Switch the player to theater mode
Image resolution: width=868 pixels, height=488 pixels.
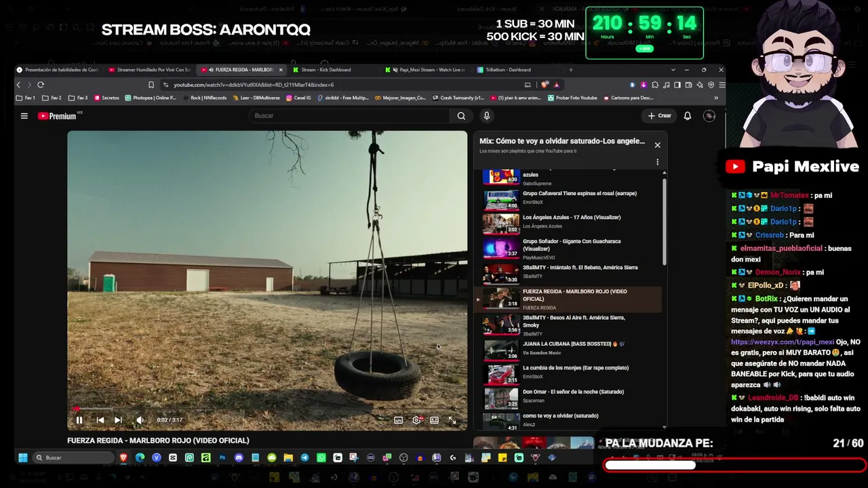point(435,420)
